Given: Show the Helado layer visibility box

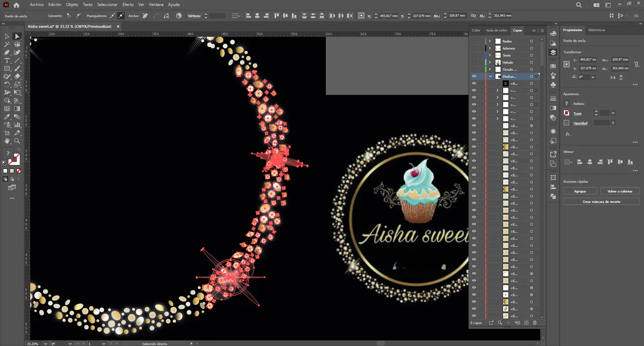Looking at the screenshot, I should click(x=473, y=62).
